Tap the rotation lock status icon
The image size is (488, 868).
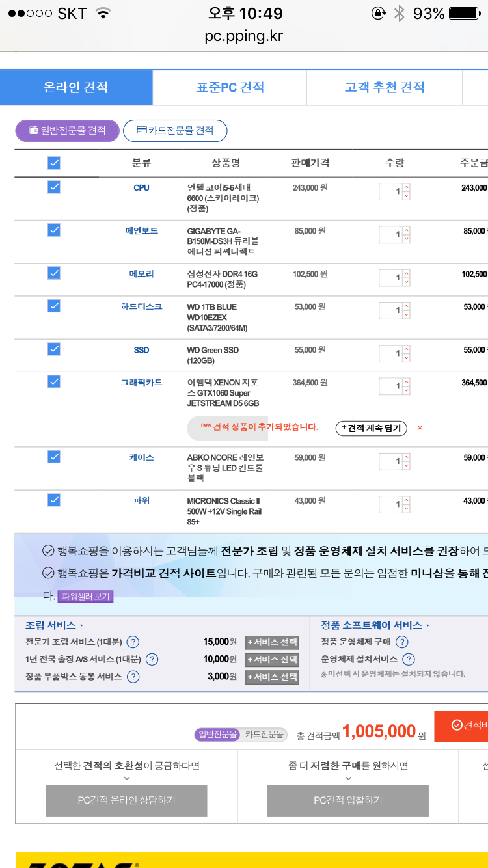coord(378,14)
